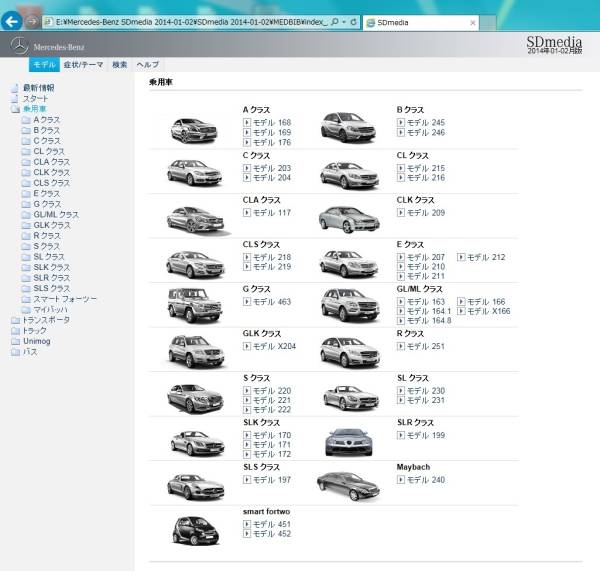Click arrow icon beside モデル 245
Screen dimensions: 600x571
(401, 122)
